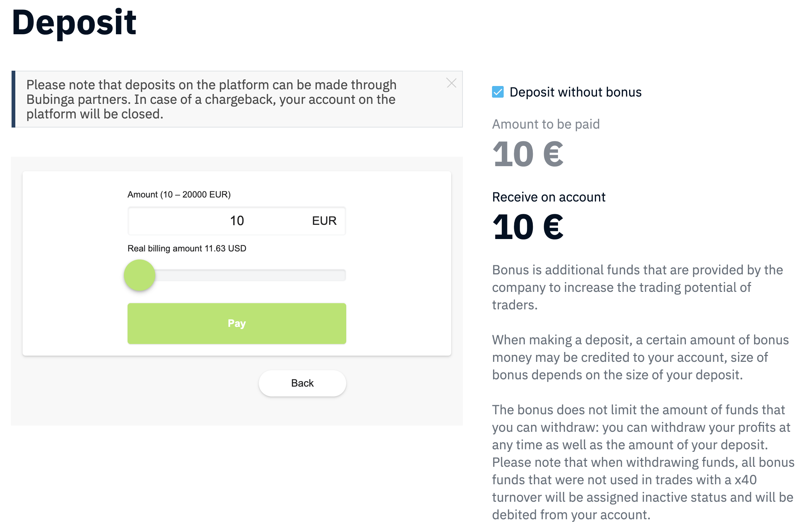Click the 'Real billing amount 11.63 USD' text

187,249
